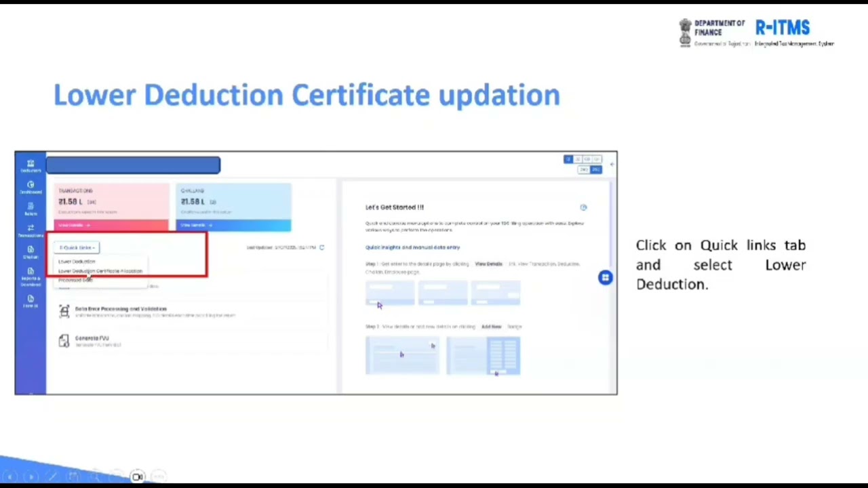
Task: Go to the previous slide with the arrow
Action: (x=9, y=477)
